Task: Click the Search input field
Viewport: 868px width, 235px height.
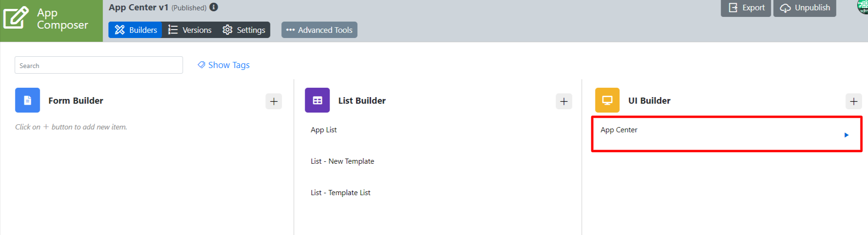Action: coord(98,65)
